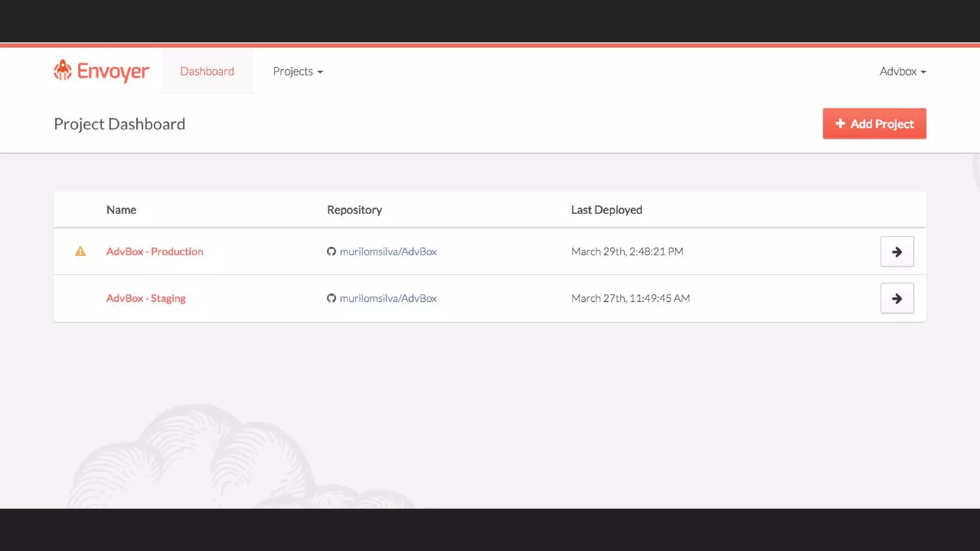Open AdvBox - Staging using its arrow button
The height and width of the screenshot is (551, 980).
point(897,298)
